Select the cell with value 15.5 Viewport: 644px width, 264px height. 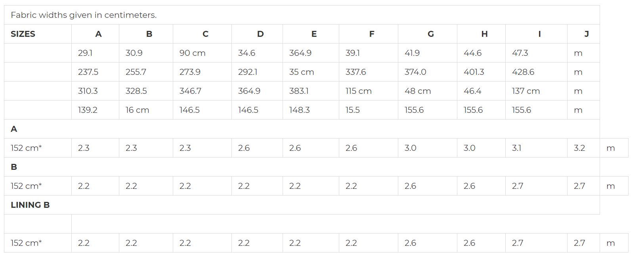click(352, 110)
